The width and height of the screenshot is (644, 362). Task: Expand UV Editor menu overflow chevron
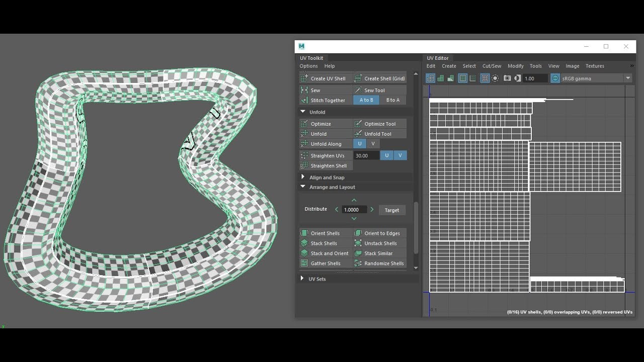coord(632,66)
